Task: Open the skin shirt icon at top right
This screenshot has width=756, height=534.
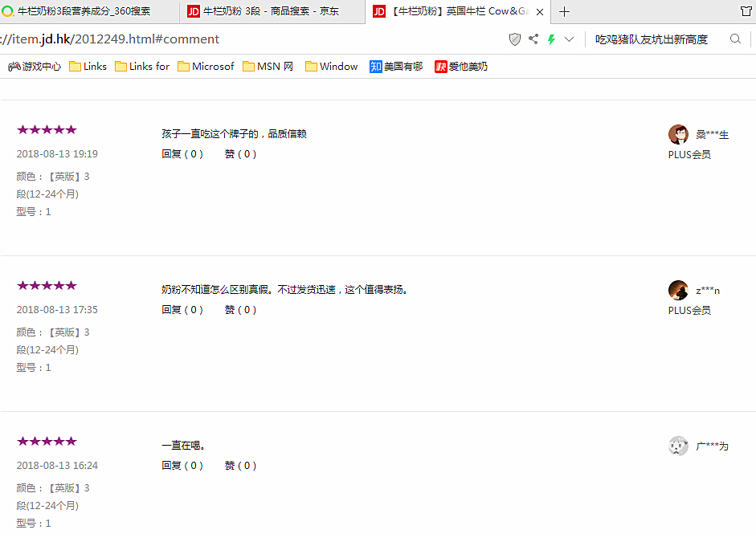Action: click(x=745, y=11)
